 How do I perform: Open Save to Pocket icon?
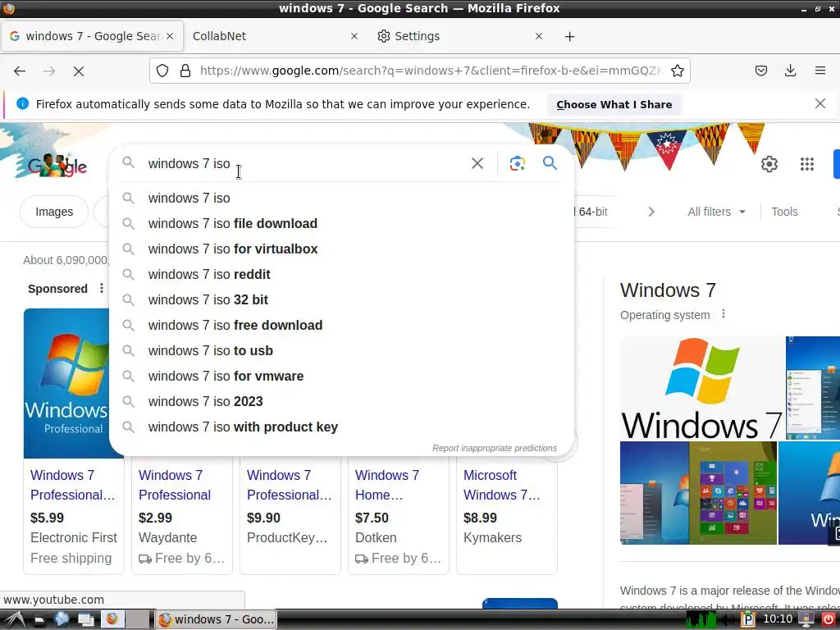click(761, 71)
